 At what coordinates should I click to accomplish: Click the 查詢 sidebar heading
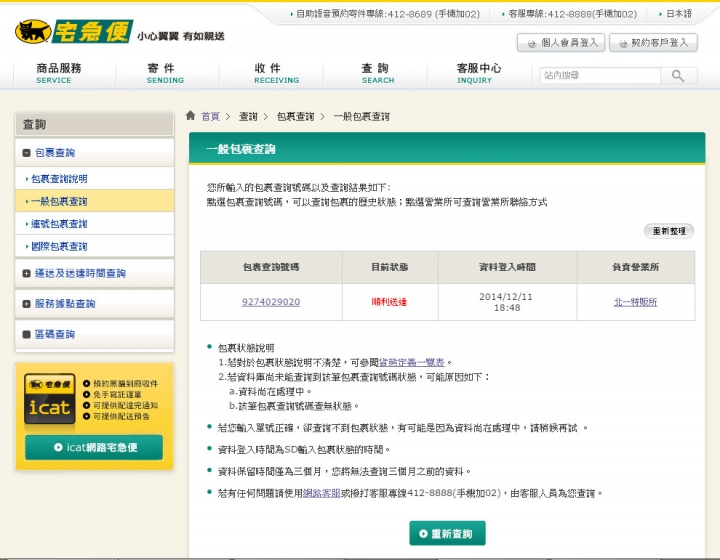[x=34, y=124]
